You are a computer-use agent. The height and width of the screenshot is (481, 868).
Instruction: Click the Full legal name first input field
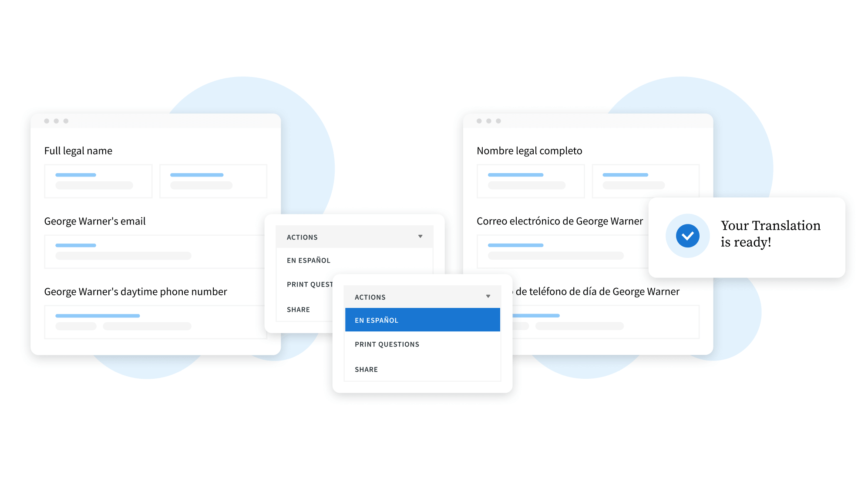(98, 180)
